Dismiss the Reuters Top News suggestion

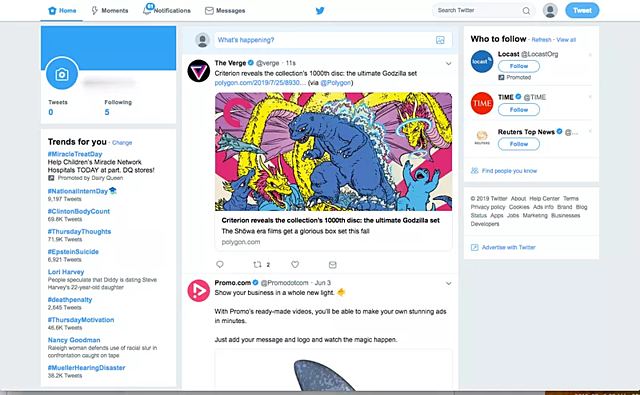coord(590,131)
